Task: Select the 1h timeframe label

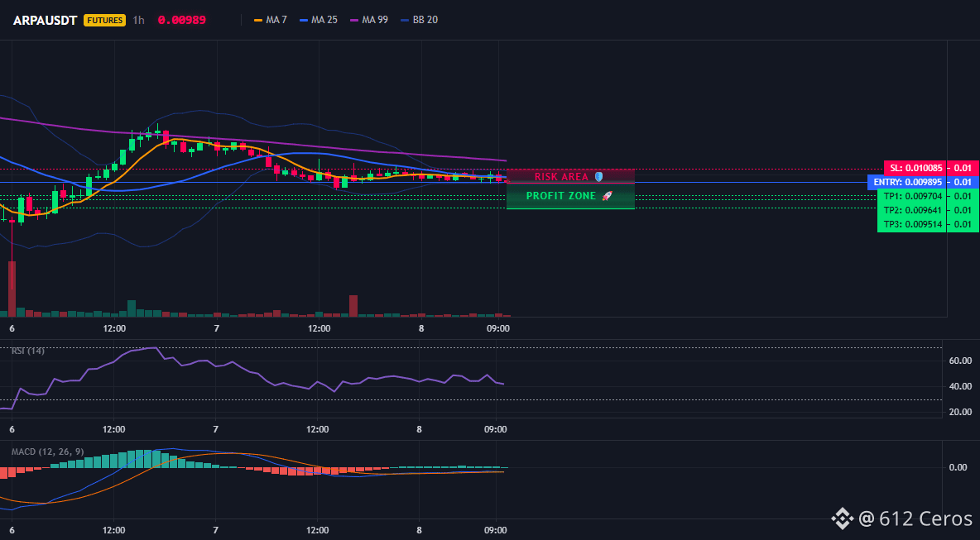Action: tap(139, 20)
